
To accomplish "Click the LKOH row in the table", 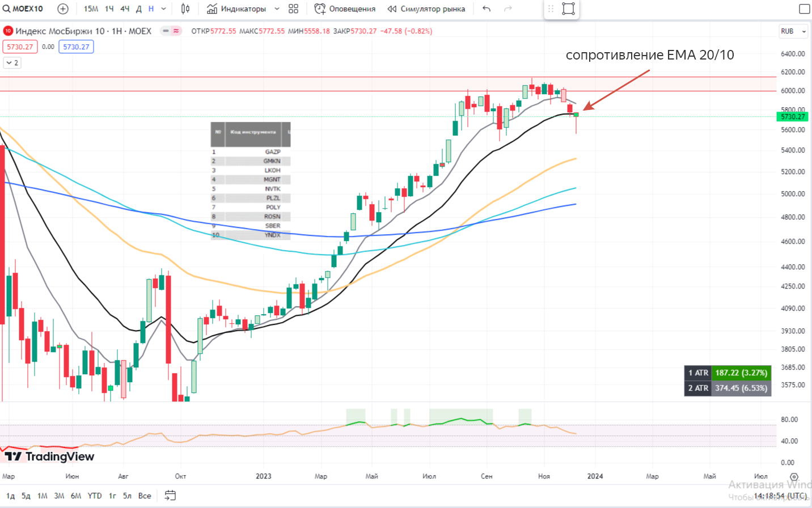I will point(251,170).
